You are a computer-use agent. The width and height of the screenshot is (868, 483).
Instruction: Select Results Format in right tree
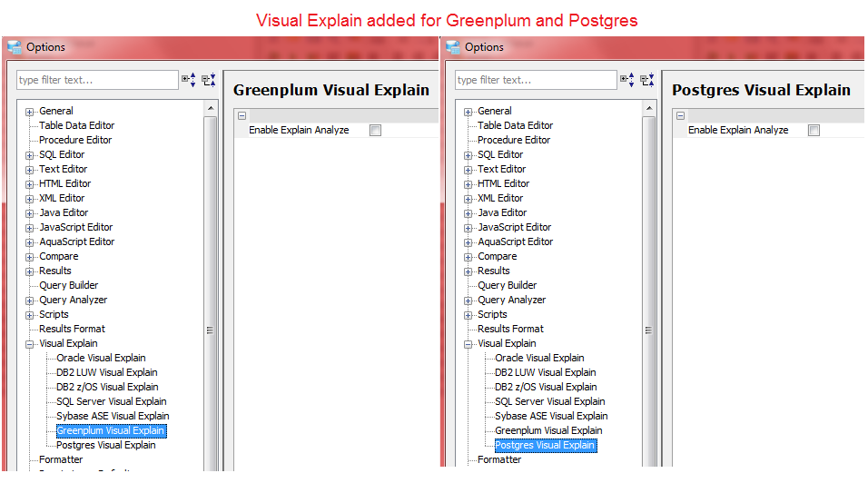click(510, 329)
